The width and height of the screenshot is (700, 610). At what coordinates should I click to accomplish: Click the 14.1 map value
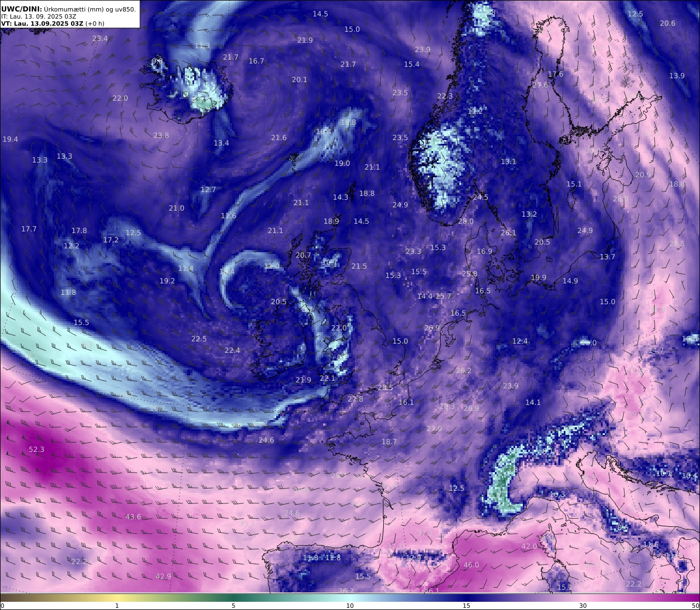tap(533, 402)
